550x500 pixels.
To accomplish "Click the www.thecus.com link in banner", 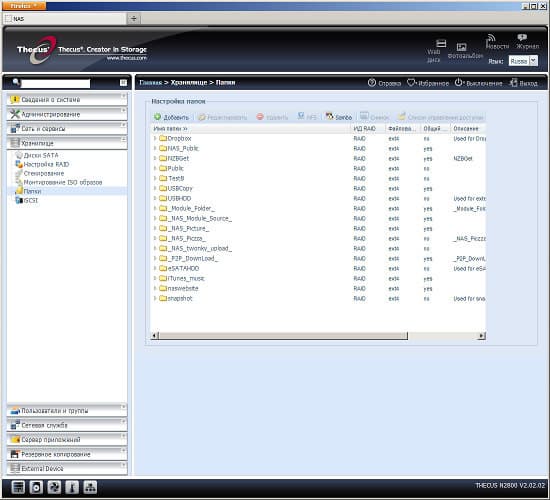I will pos(127,58).
